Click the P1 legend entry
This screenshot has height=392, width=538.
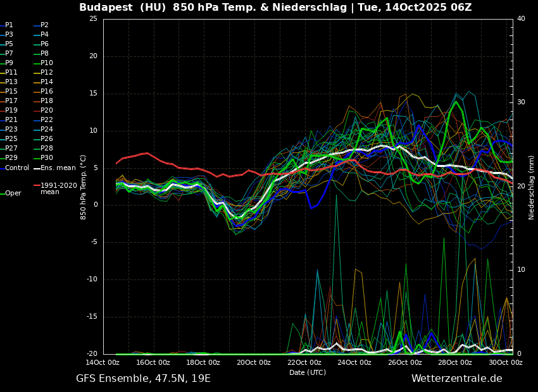9,25
